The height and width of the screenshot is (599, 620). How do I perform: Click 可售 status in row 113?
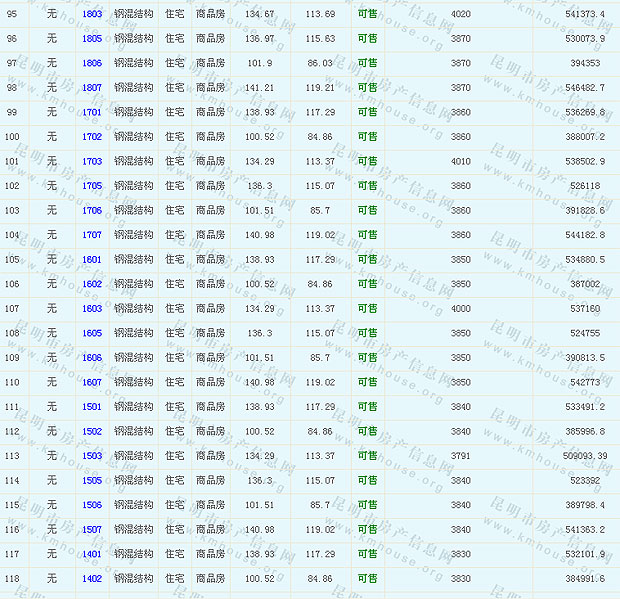[x=367, y=455]
